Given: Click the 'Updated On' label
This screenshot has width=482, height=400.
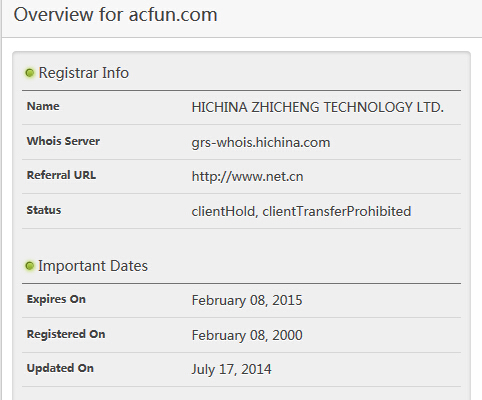Looking at the screenshot, I should point(60,368).
